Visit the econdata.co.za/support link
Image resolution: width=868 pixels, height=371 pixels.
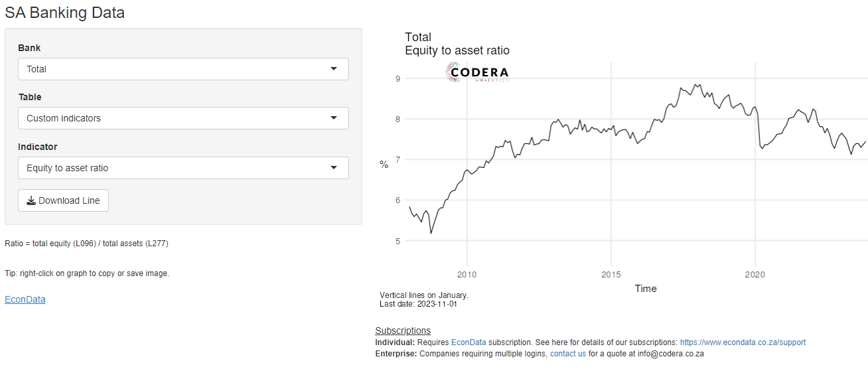743,342
